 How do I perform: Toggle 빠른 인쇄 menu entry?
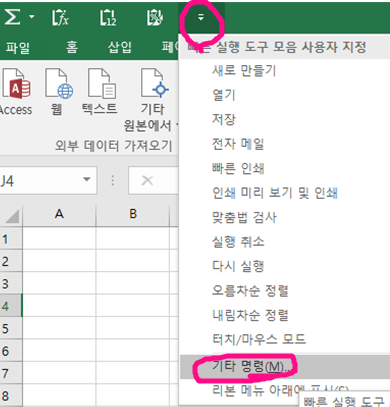[285, 168]
